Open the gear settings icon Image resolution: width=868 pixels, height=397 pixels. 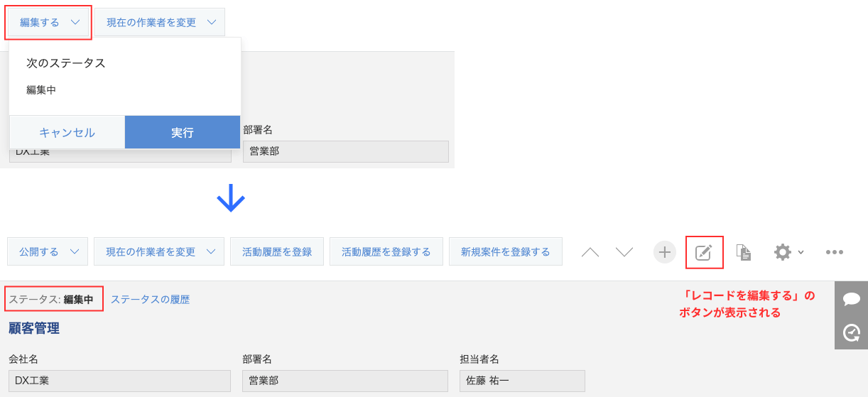click(x=788, y=252)
